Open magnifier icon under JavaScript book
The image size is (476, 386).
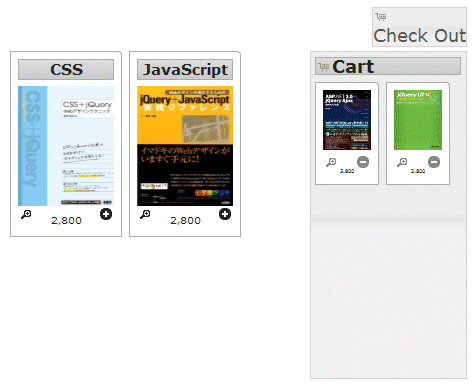tap(145, 214)
